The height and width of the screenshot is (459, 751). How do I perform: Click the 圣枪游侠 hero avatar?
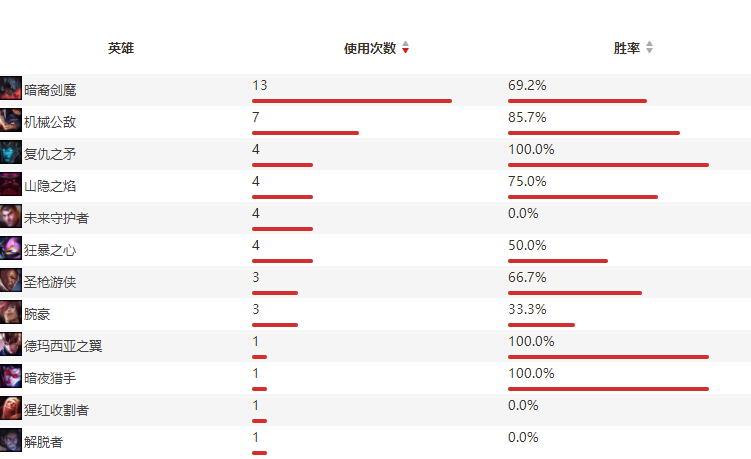tap(11, 280)
